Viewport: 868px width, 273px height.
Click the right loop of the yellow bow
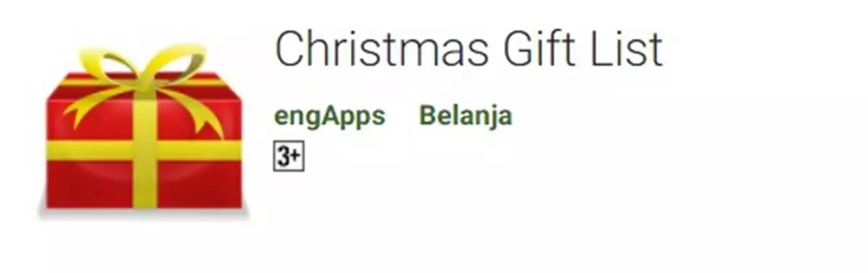click(x=177, y=61)
